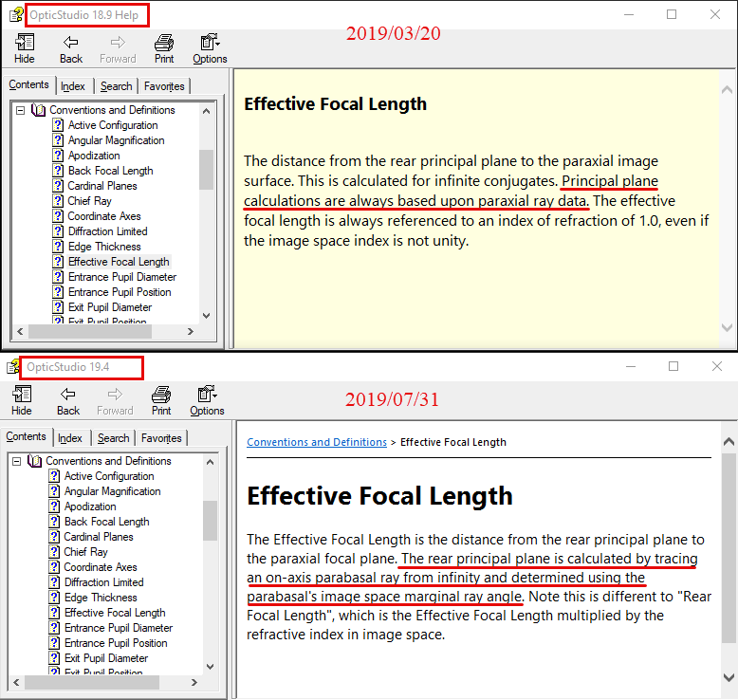The width and height of the screenshot is (738, 700).
Task: Open Coordinate Axes topic in 19.4 window
Action: click(x=101, y=567)
